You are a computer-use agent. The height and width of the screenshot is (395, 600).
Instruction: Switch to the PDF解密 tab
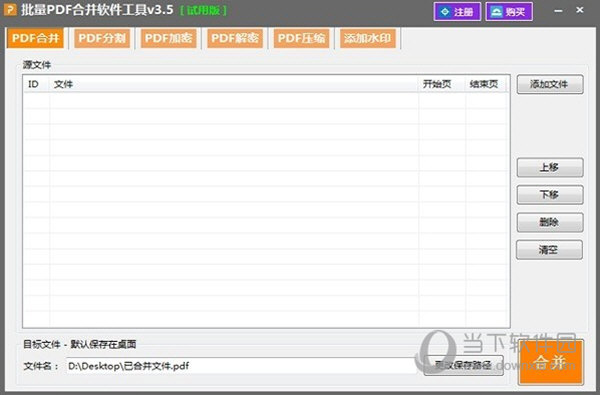(235, 38)
